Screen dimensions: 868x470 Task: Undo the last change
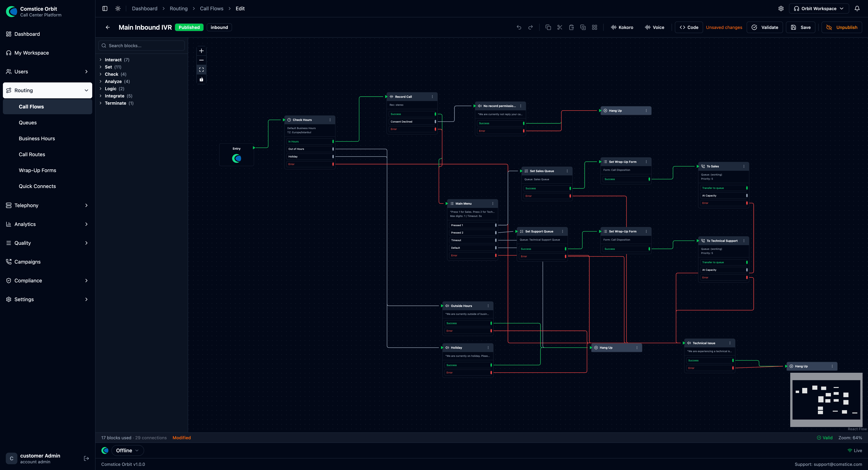pyautogui.click(x=519, y=27)
